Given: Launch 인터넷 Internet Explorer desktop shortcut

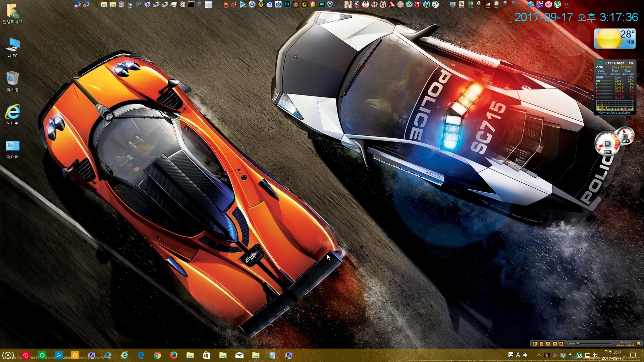Looking at the screenshot, I should pyautogui.click(x=13, y=115).
